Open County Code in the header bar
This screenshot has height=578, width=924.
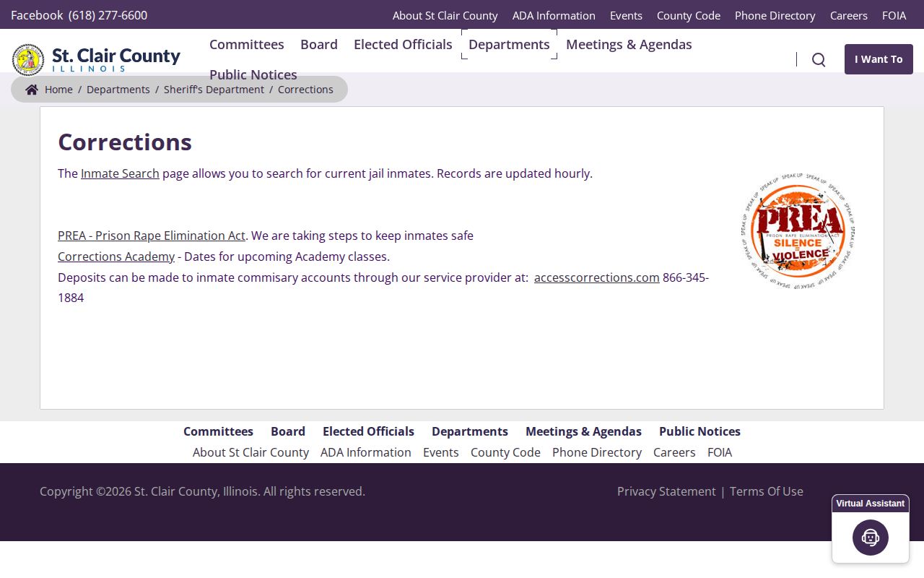[x=689, y=15]
